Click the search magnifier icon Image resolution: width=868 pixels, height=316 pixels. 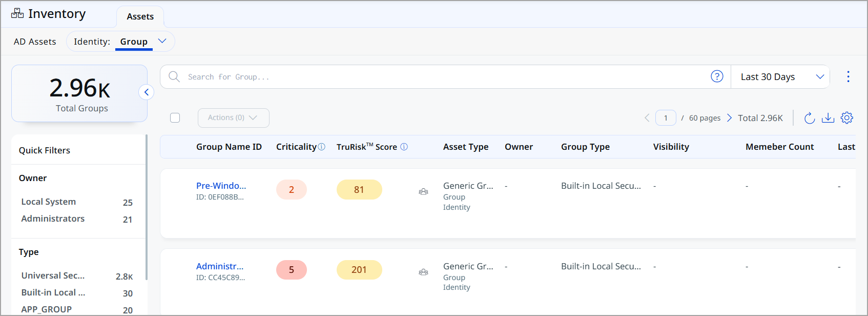(x=174, y=76)
